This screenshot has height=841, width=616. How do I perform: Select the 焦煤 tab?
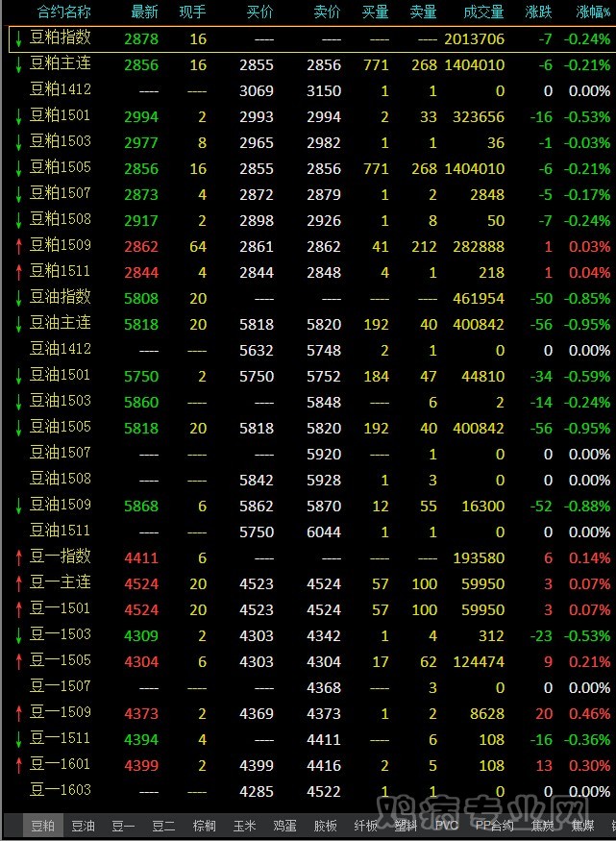(582, 826)
